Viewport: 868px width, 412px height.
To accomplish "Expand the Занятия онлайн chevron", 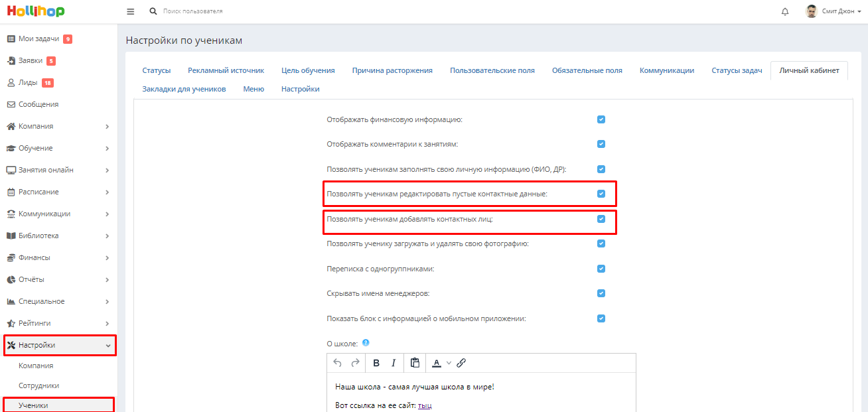I will tap(108, 171).
